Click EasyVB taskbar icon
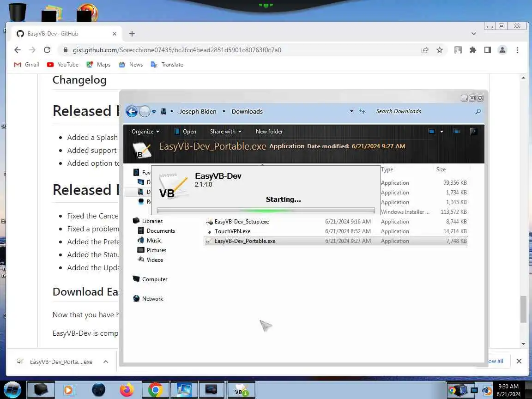Screen dimensions: 532x399 [241, 390]
